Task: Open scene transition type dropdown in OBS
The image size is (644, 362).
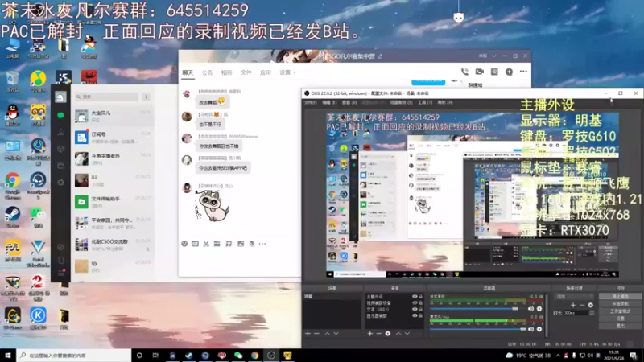Action: tap(574, 296)
